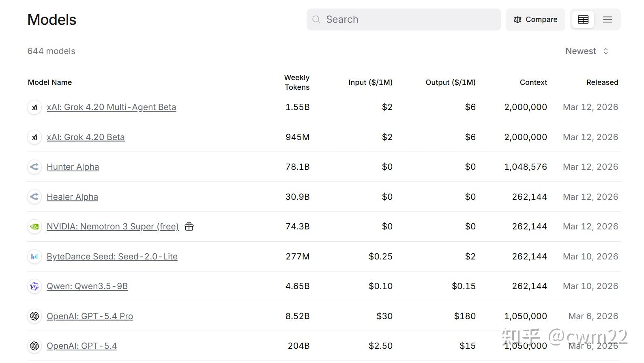Viewport: 644px width, 363px height.
Task: Click the provider icon next to Healer Alpha
Action: coord(34,197)
